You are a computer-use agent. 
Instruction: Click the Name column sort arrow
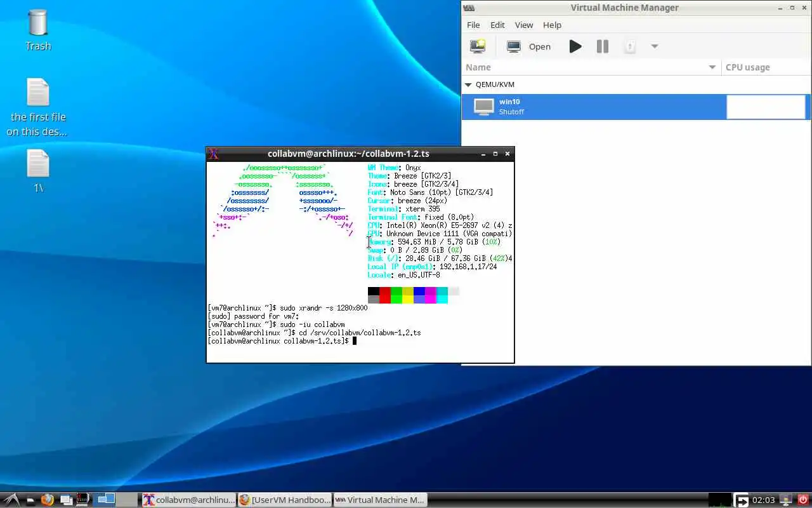pyautogui.click(x=712, y=67)
